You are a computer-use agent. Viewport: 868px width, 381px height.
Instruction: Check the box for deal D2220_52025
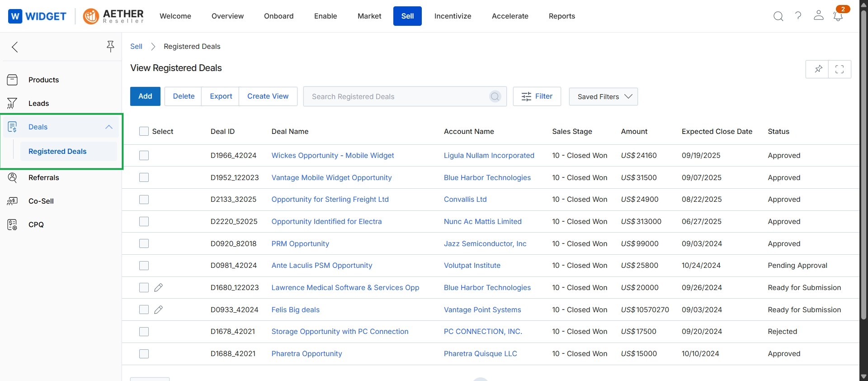[x=144, y=222]
